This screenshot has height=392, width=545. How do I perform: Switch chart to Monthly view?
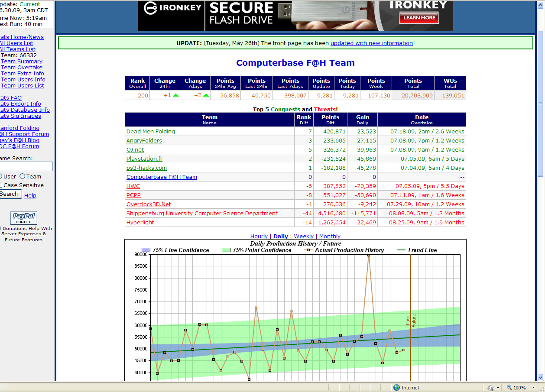[x=330, y=236]
